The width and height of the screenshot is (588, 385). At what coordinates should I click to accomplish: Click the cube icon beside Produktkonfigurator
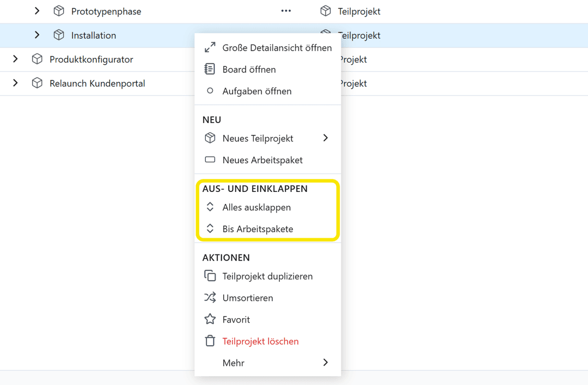[37, 59]
